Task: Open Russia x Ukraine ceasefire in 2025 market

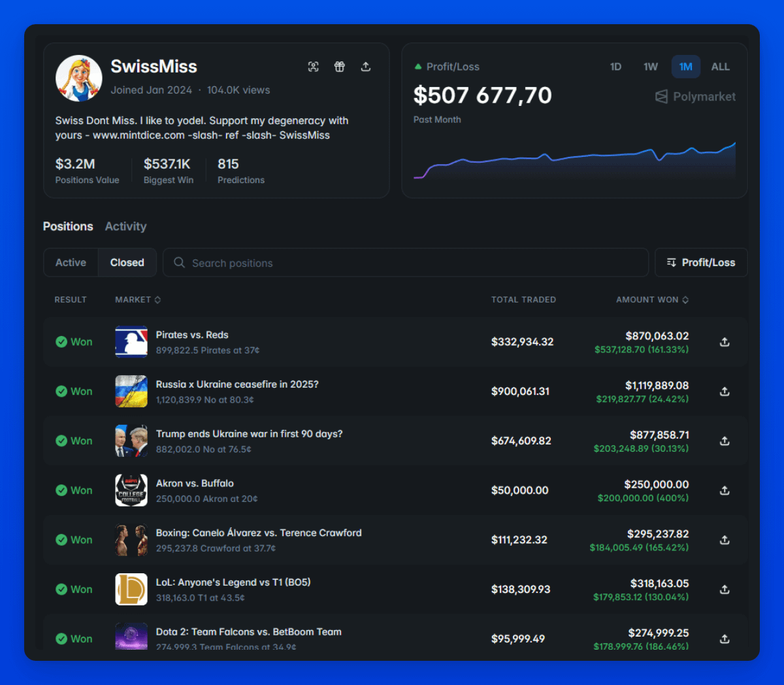Action: point(237,384)
